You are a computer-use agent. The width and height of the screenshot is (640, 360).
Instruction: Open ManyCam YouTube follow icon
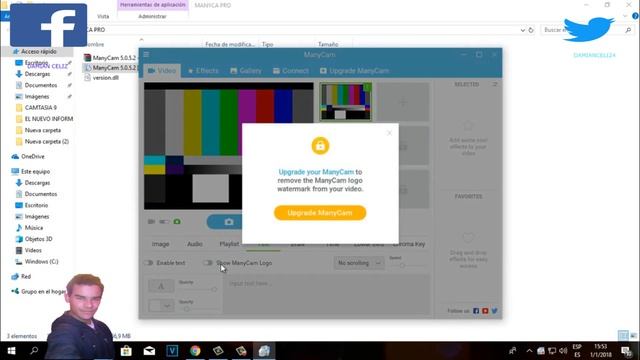485,311
